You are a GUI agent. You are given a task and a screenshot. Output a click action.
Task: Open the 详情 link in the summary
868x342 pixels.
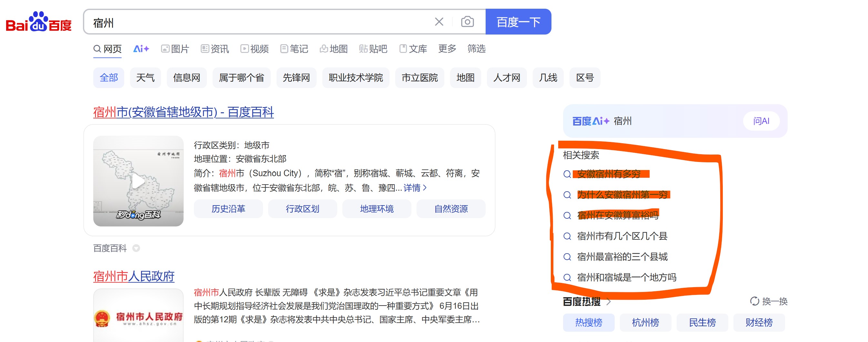(415, 188)
